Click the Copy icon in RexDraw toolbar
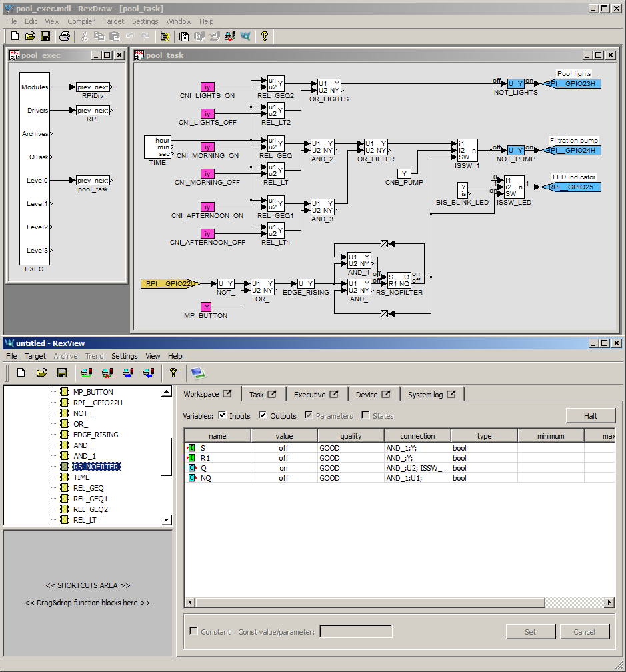The height and width of the screenshot is (672, 626). tap(99, 37)
